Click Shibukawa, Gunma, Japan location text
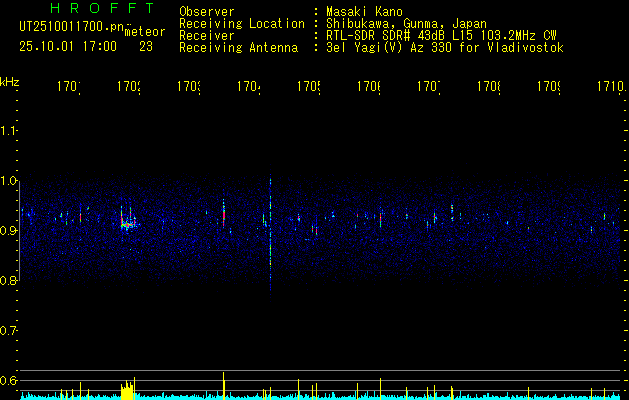 (406, 24)
